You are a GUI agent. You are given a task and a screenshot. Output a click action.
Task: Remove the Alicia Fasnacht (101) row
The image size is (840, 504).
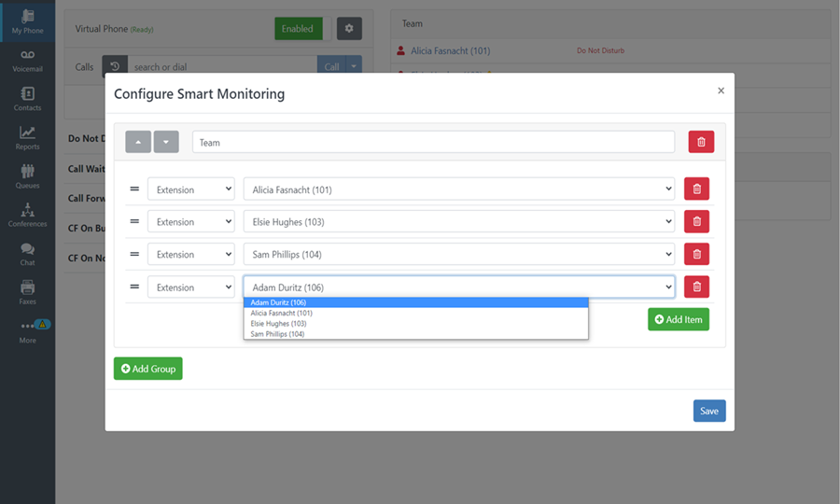(x=696, y=189)
